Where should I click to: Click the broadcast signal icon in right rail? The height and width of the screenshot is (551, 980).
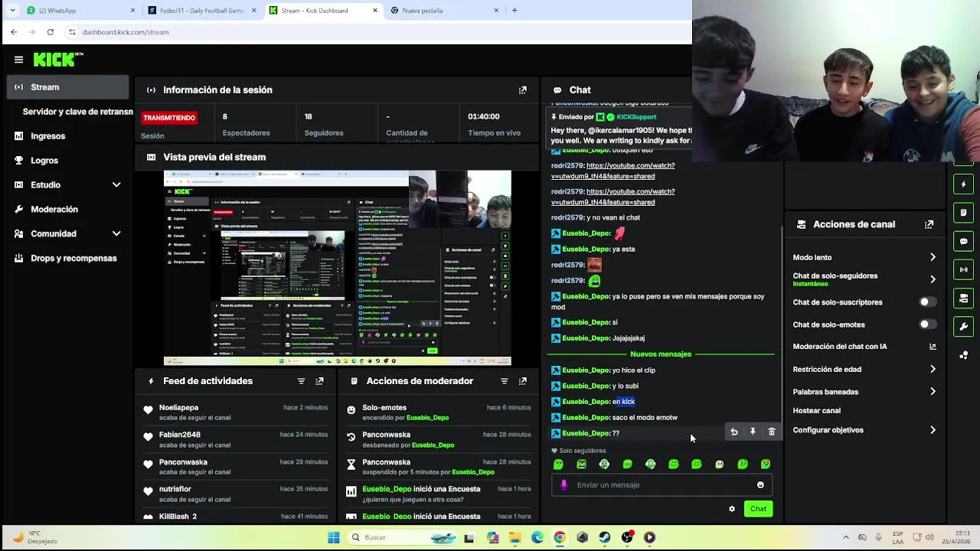click(x=964, y=269)
